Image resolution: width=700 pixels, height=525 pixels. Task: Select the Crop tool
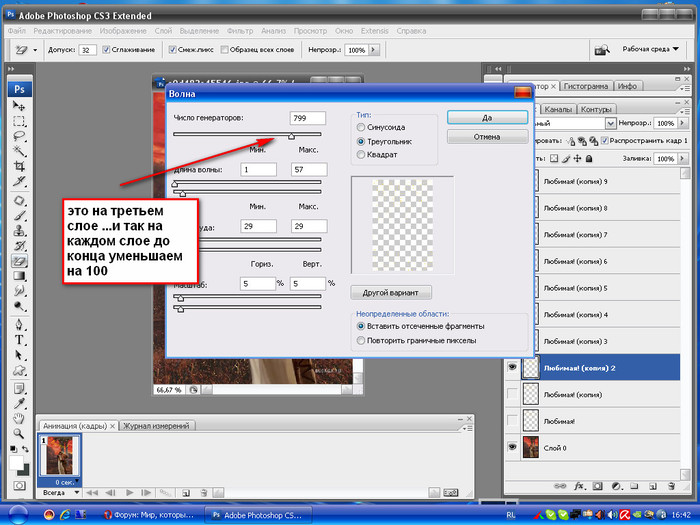pos(19,166)
